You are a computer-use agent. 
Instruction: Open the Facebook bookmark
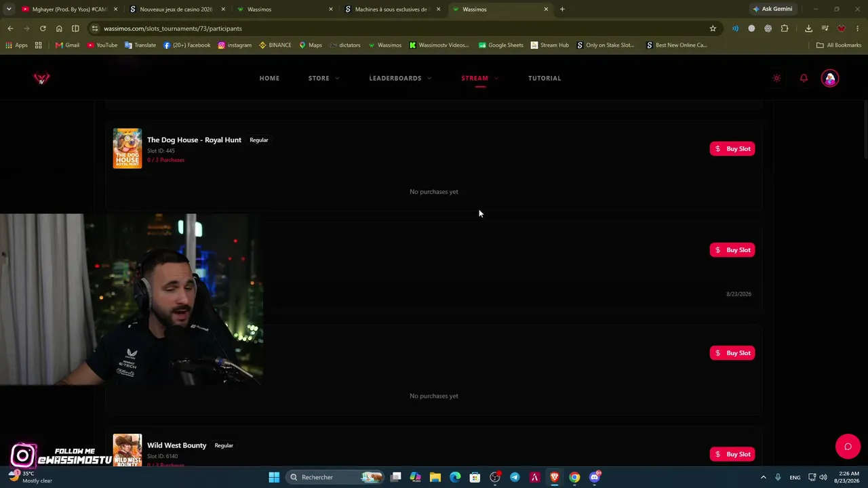(186, 45)
